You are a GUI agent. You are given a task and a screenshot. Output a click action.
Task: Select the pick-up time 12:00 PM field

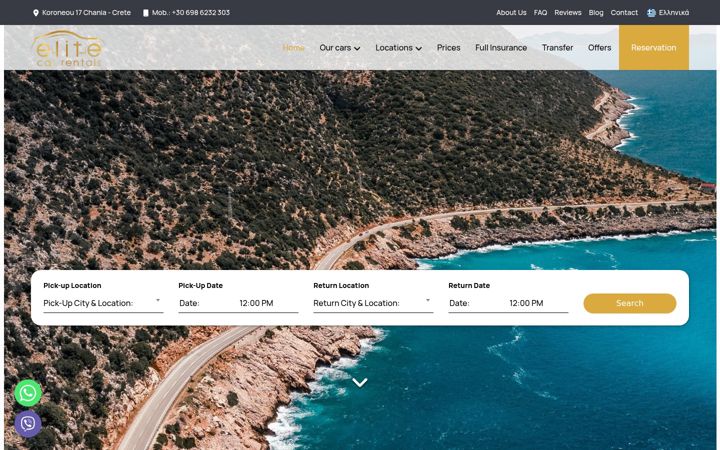click(x=268, y=303)
